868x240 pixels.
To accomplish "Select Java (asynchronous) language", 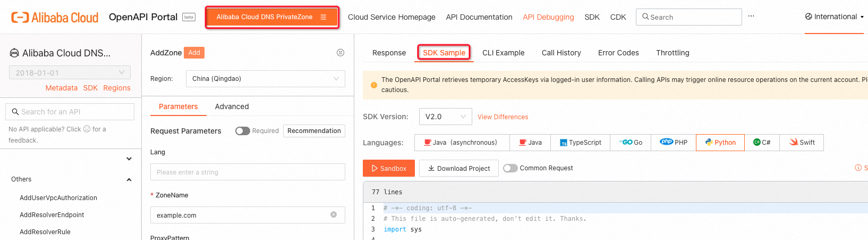I will pos(462,143).
